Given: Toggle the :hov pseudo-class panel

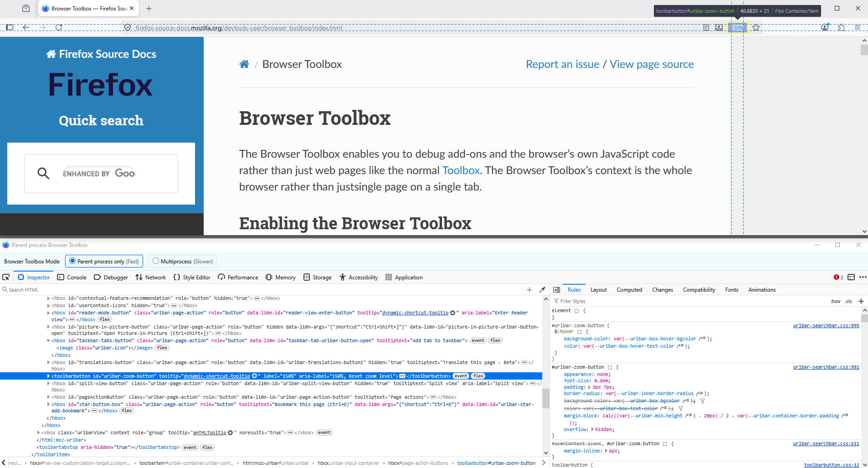Looking at the screenshot, I should pos(836,301).
